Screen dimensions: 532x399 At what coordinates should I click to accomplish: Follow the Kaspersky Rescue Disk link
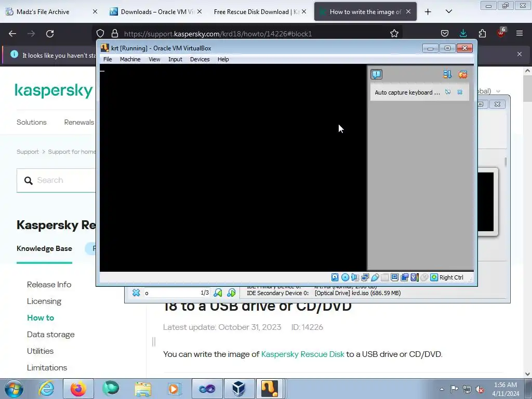[303, 354]
